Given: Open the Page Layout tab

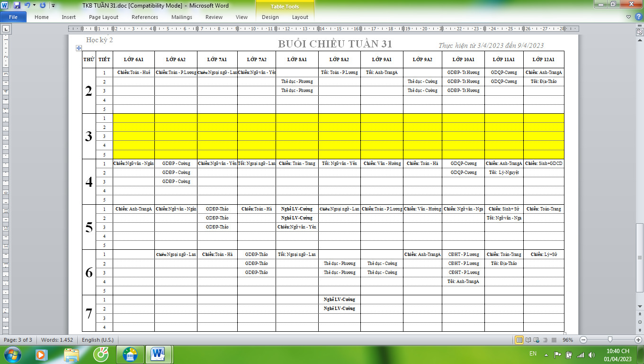Looking at the screenshot, I should [x=103, y=17].
